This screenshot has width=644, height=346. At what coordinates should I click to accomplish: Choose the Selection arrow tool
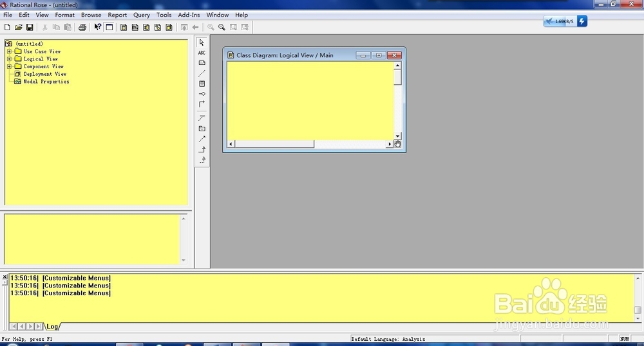pyautogui.click(x=202, y=42)
